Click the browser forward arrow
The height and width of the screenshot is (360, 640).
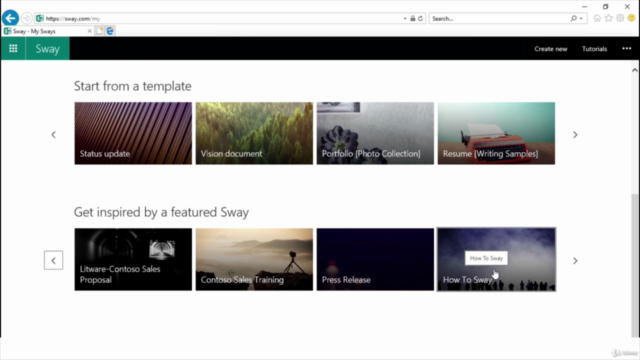[27, 18]
